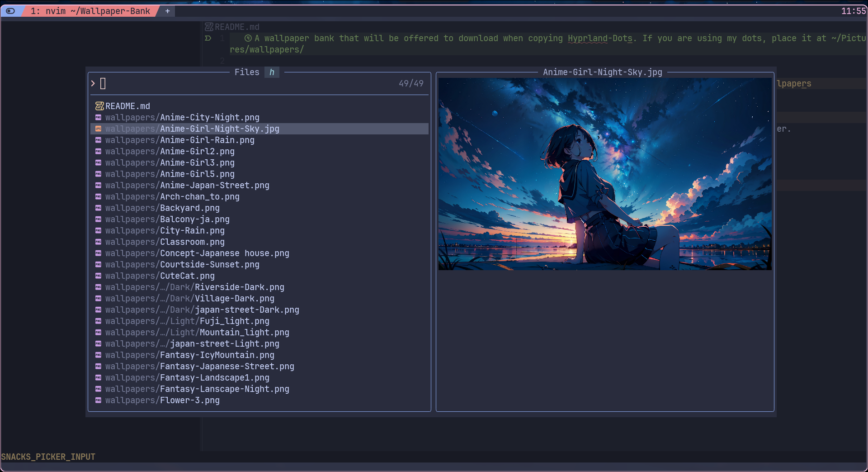
Task: Click the Files picker title label
Action: 247,72
